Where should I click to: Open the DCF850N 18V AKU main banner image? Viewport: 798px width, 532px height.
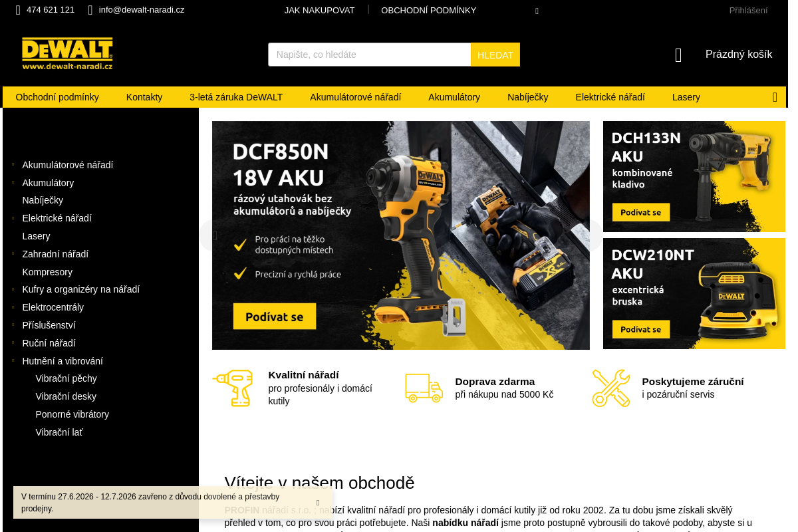401,235
